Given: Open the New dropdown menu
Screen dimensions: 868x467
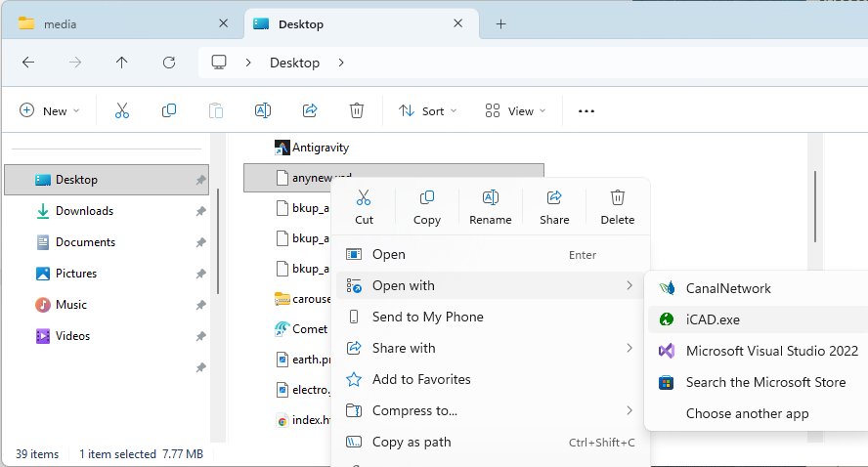Looking at the screenshot, I should (50, 110).
